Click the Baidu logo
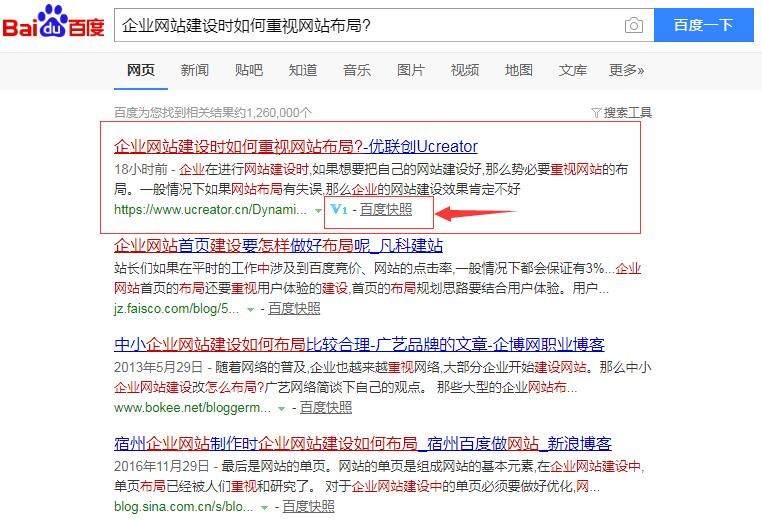762x522 pixels. 53,22
